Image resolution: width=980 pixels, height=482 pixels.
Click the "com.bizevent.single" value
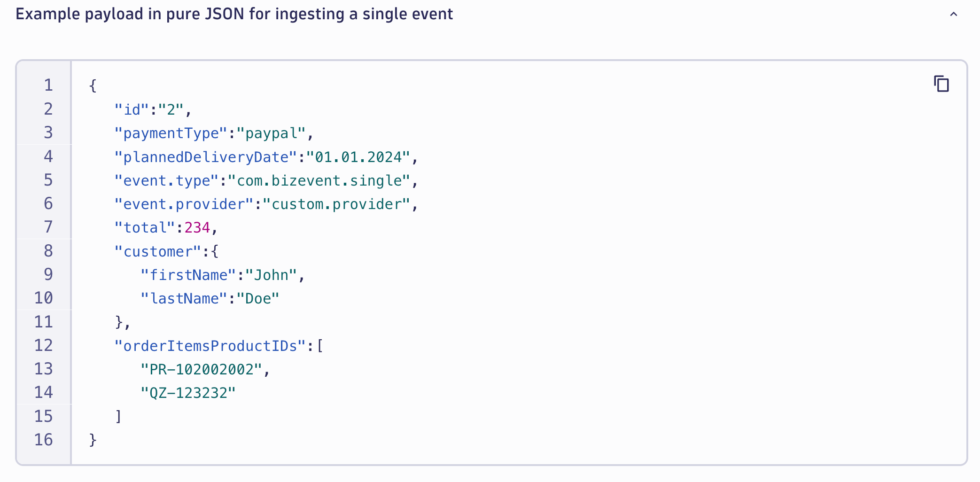pyautogui.click(x=319, y=180)
